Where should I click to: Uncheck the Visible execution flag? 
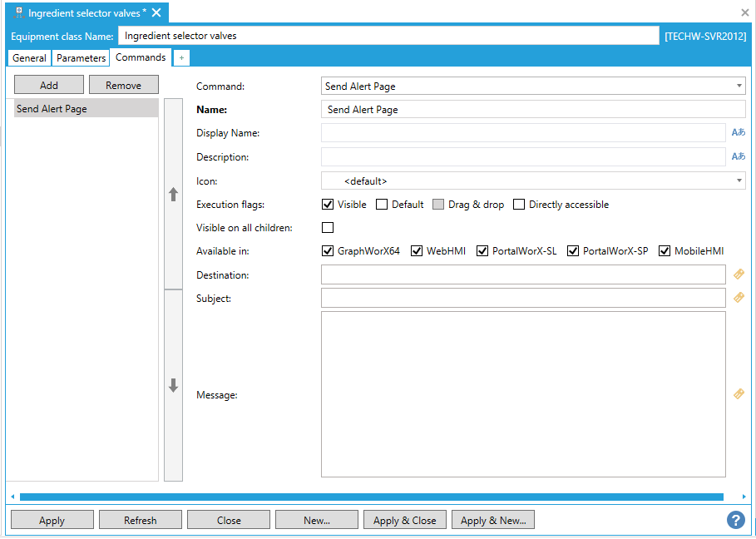328,205
